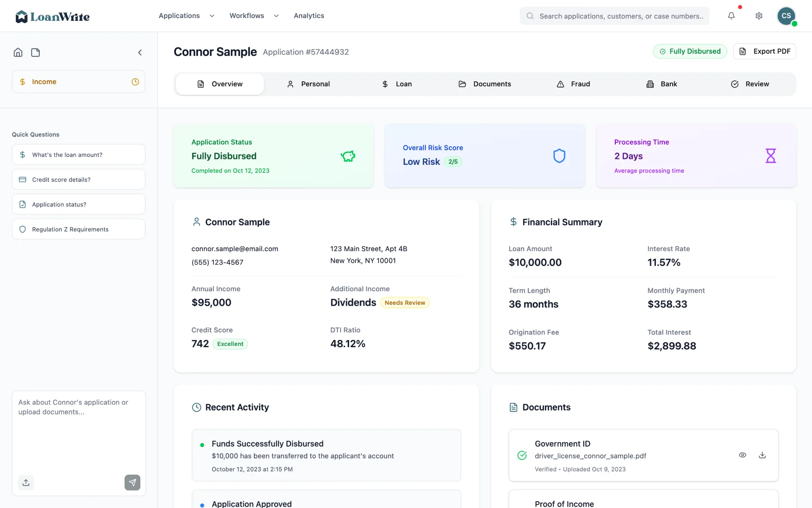Expand the Applications dropdown menu
Screen dimensions: 812x508
click(186, 16)
